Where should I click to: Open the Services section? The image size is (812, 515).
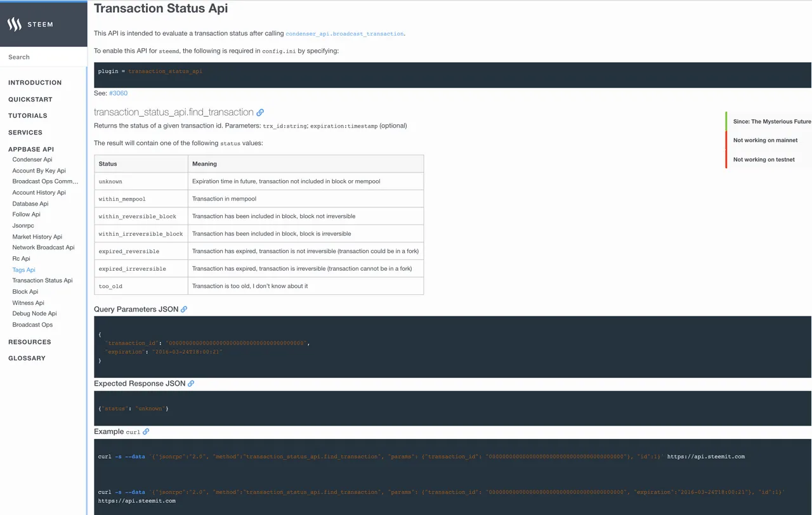[25, 133]
